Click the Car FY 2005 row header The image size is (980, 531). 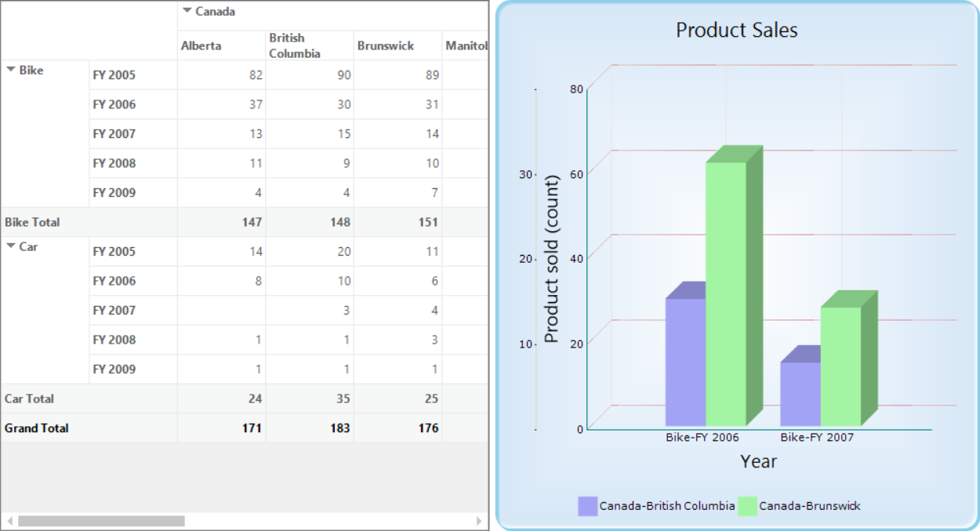pyautogui.click(x=133, y=252)
